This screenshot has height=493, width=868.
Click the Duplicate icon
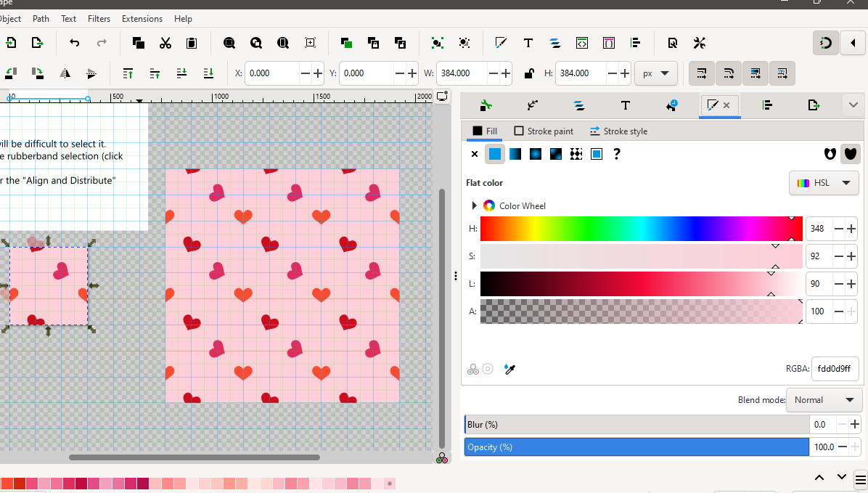pyautogui.click(x=346, y=43)
